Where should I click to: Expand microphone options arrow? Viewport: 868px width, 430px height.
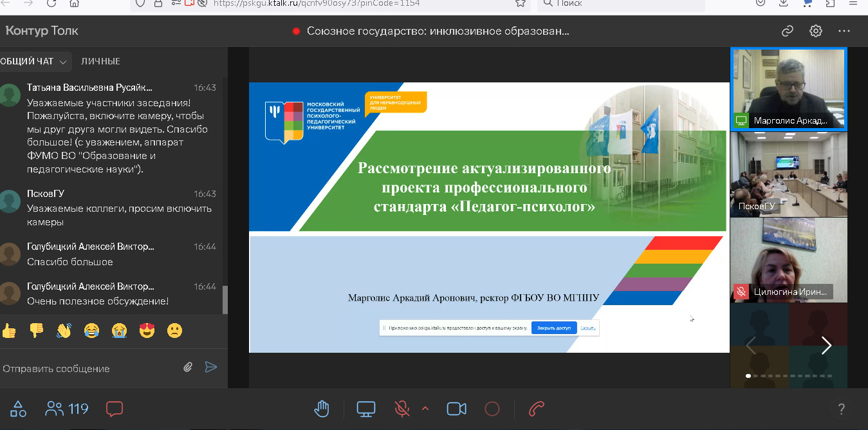tap(425, 409)
